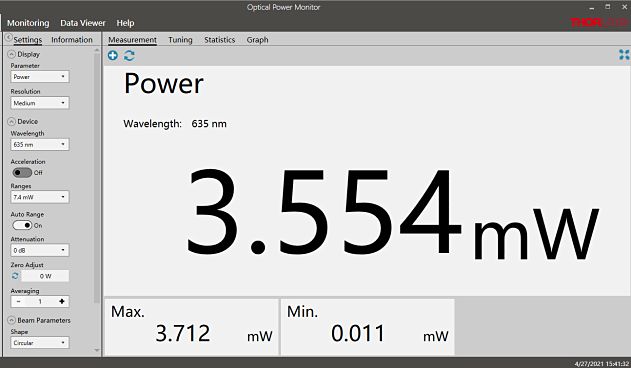The image size is (631, 368).
Task: Collapse the Device section chevron
Action: (x=12, y=122)
